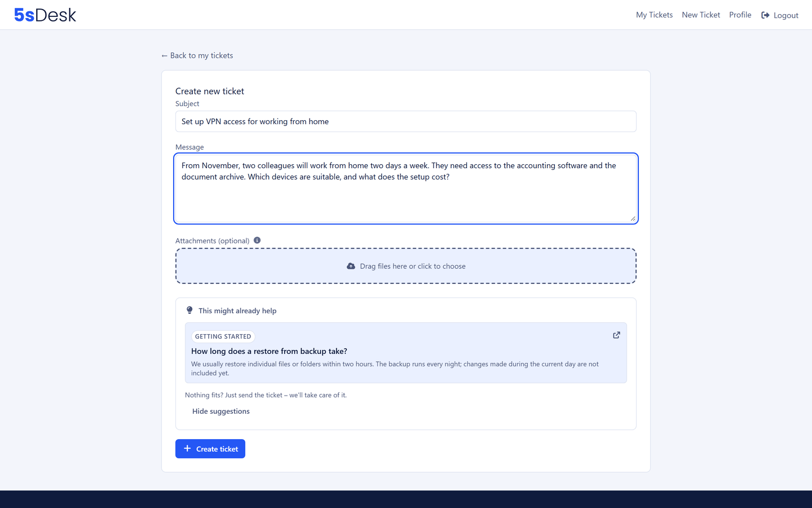This screenshot has height=508, width=812.
Task: Open the backup restore article title
Action: (269, 351)
